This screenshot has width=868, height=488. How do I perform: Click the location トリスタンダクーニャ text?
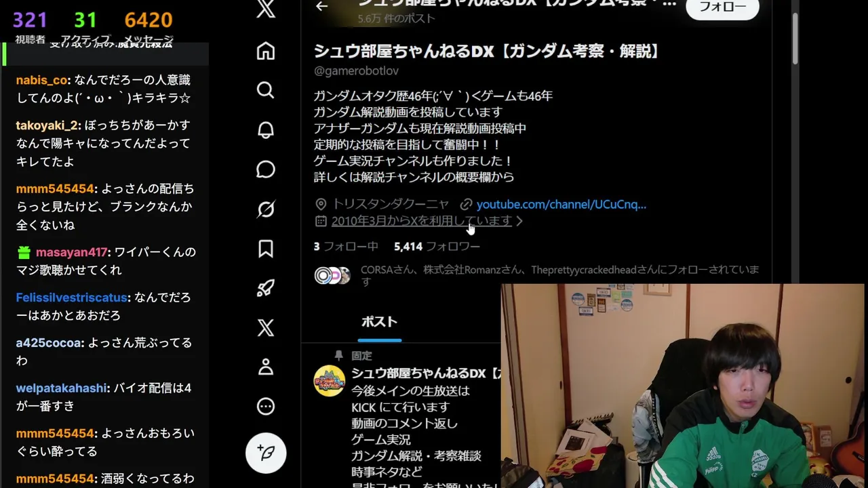coord(391,204)
